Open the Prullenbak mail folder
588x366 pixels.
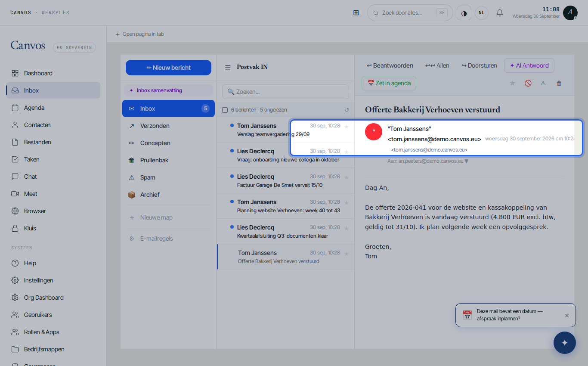(168, 160)
